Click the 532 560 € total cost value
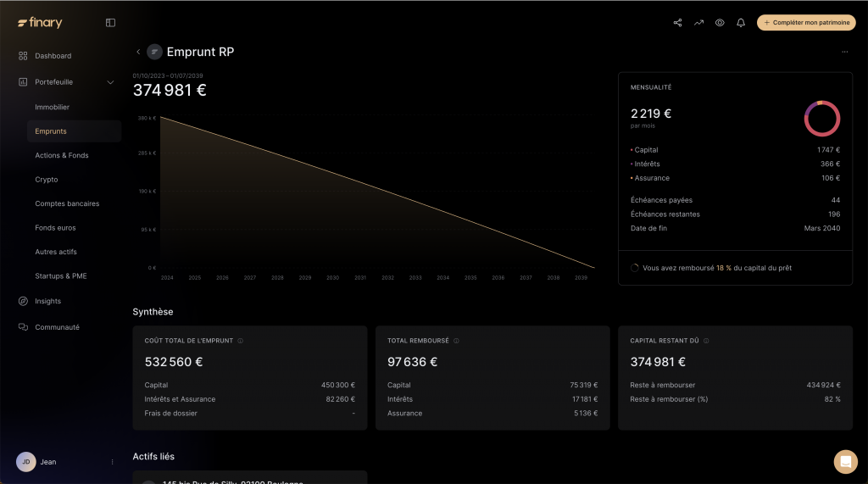868x484 pixels. pos(173,362)
